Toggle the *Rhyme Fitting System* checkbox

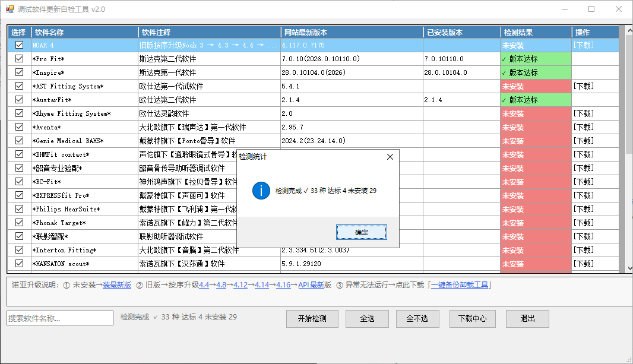pyautogui.click(x=19, y=113)
